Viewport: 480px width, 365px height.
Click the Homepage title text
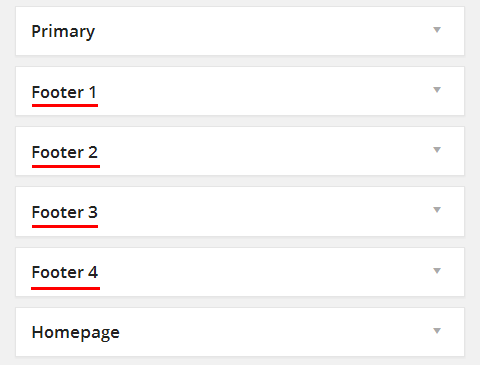[x=76, y=333]
